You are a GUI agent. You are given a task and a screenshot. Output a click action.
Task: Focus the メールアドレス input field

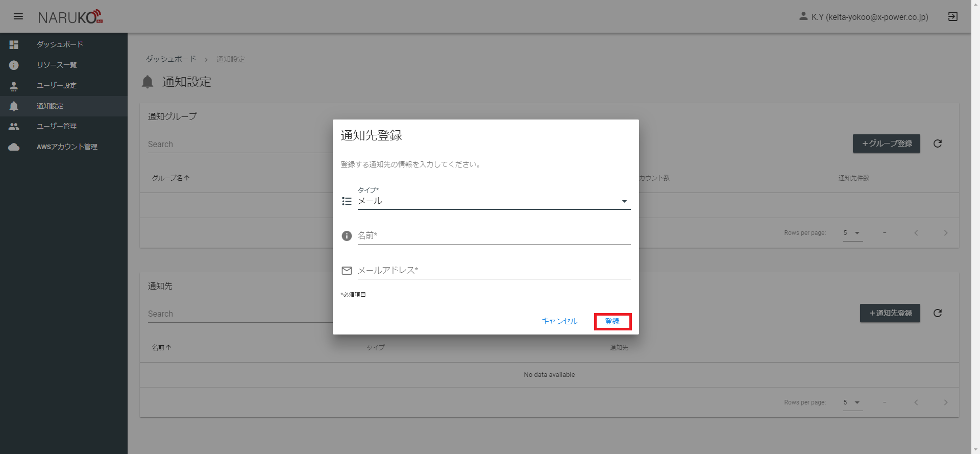coord(494,271)
